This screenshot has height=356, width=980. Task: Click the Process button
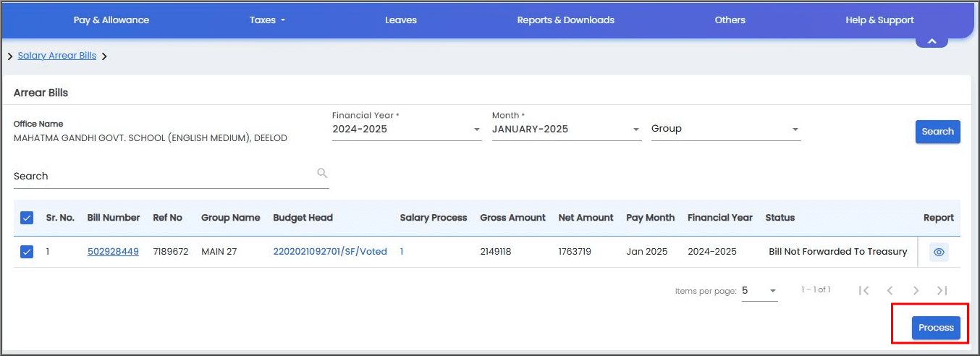[x=937, y=328]
